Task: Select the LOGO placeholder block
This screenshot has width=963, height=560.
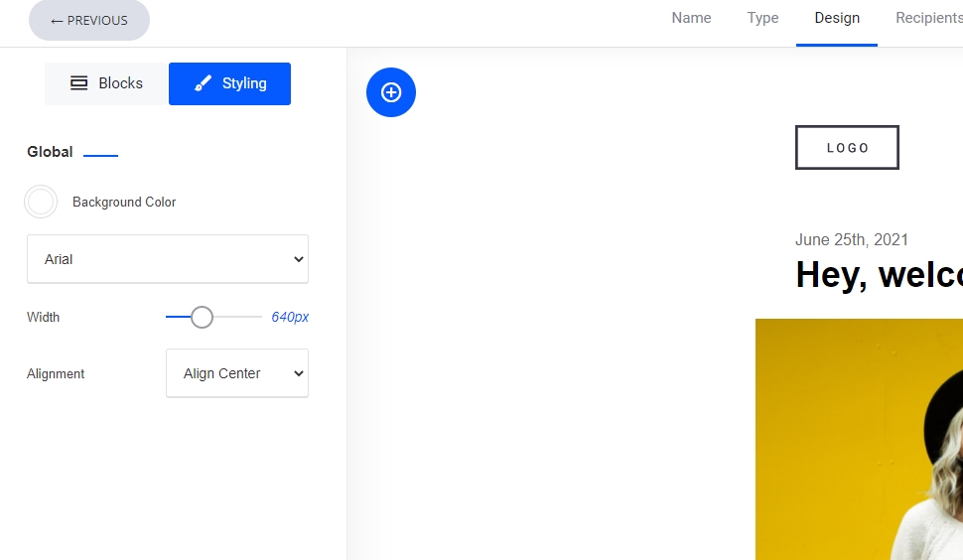Action: (x=847, y=147)
